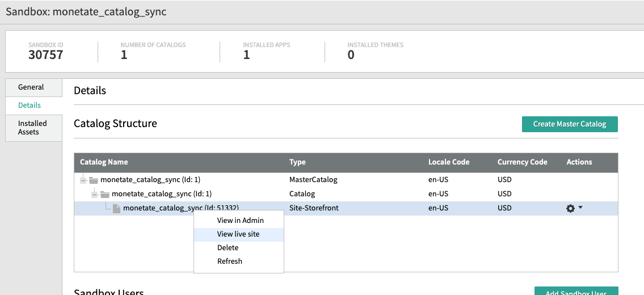Click the Catalog Structure heading
This screenshot has height=295, width=644.
(x=115, y=123)
